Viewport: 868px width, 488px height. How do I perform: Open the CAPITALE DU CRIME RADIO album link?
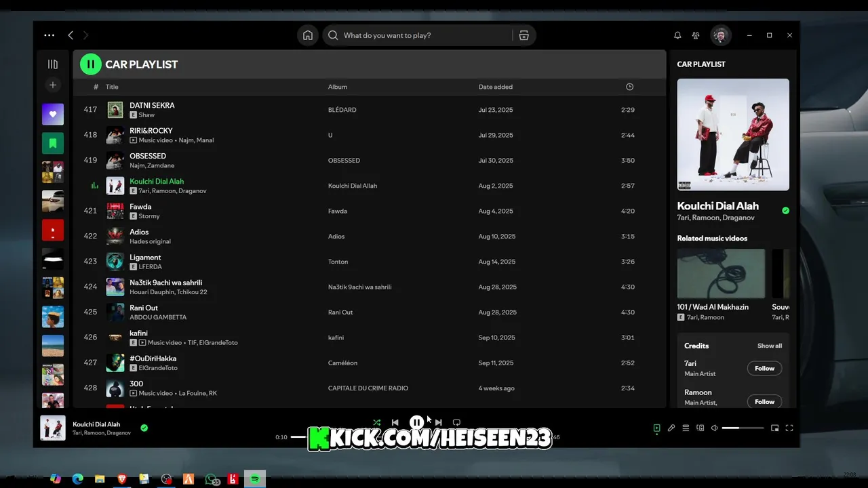point(368,388)
